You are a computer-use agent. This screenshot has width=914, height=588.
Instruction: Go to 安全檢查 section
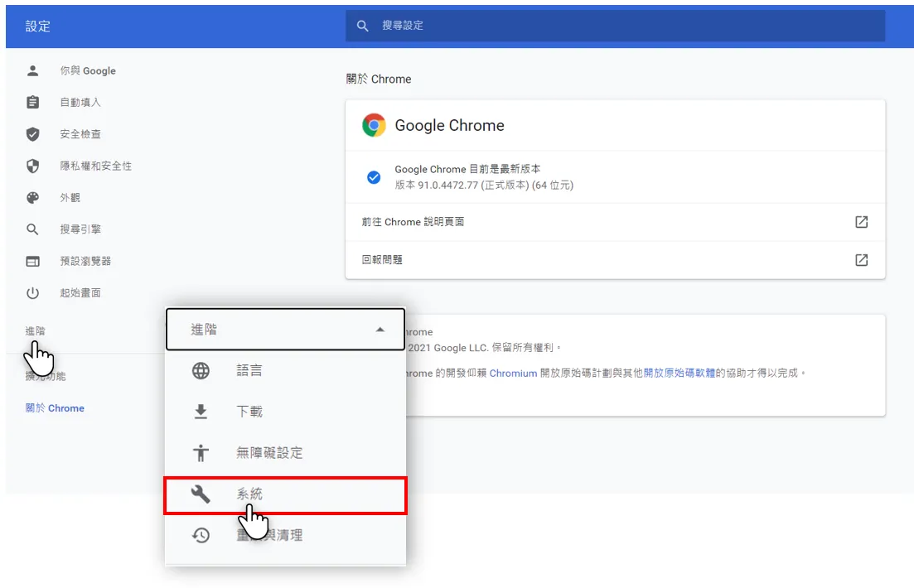(80, 134)
